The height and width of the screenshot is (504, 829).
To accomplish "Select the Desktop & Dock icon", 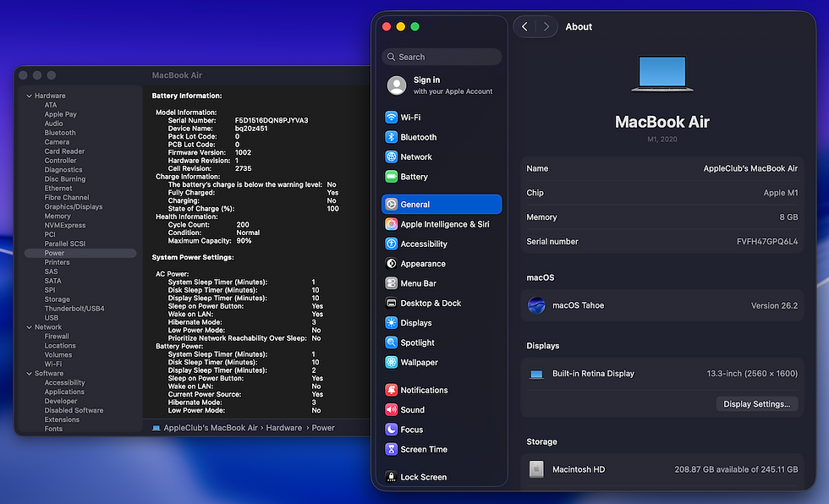I will [x=391, y=304].
